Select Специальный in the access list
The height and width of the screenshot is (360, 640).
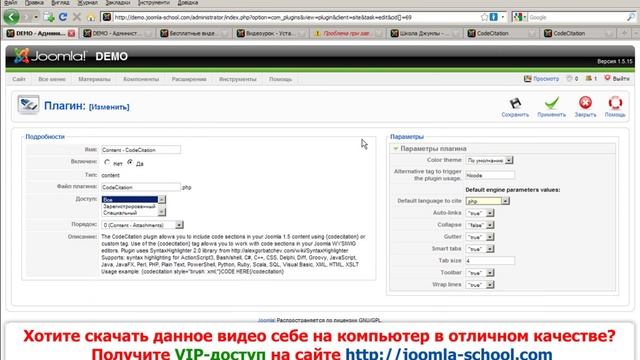(130, 213)
